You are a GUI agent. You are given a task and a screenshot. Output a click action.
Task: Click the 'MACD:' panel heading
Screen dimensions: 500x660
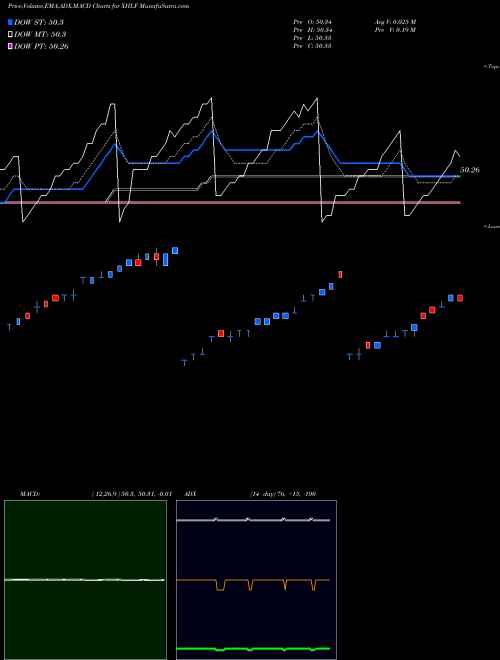click(30, 494)
